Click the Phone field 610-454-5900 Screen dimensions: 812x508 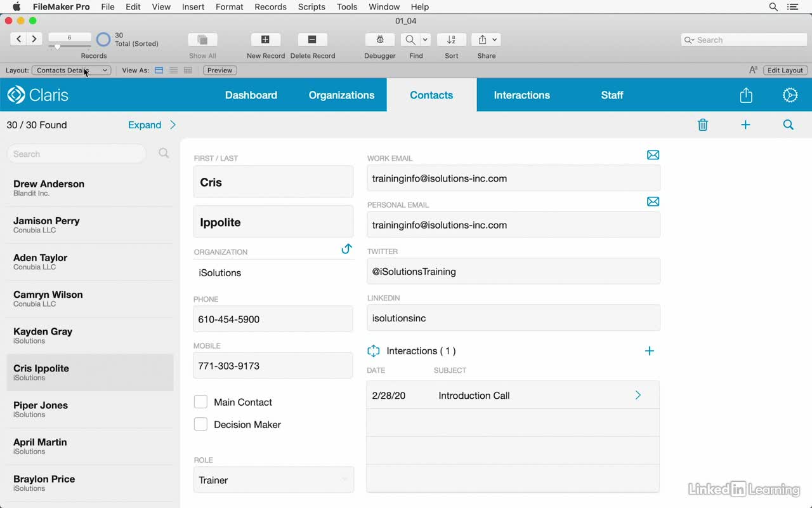(273, 319)
